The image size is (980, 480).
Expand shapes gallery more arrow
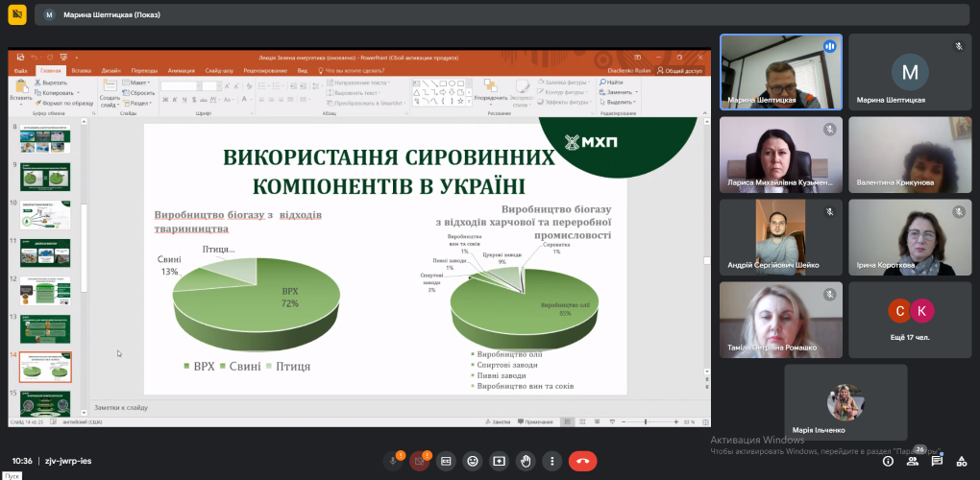(x=468, y=101)
